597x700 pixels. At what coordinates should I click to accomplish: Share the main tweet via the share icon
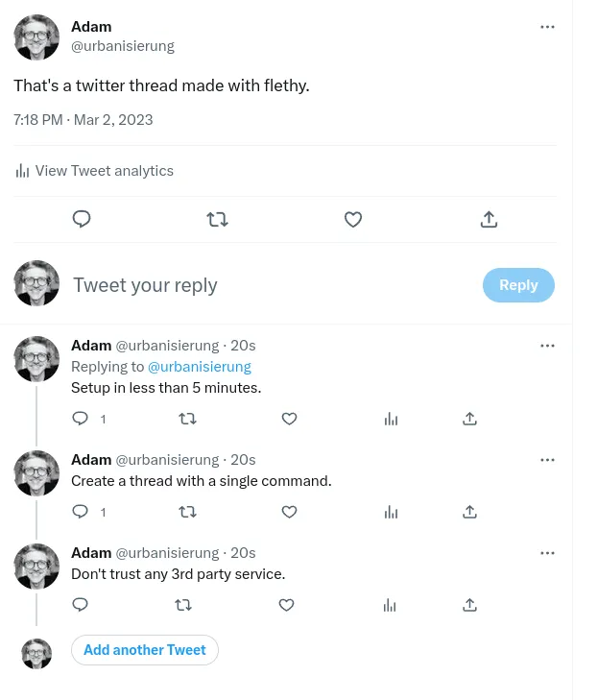(489, 220)
